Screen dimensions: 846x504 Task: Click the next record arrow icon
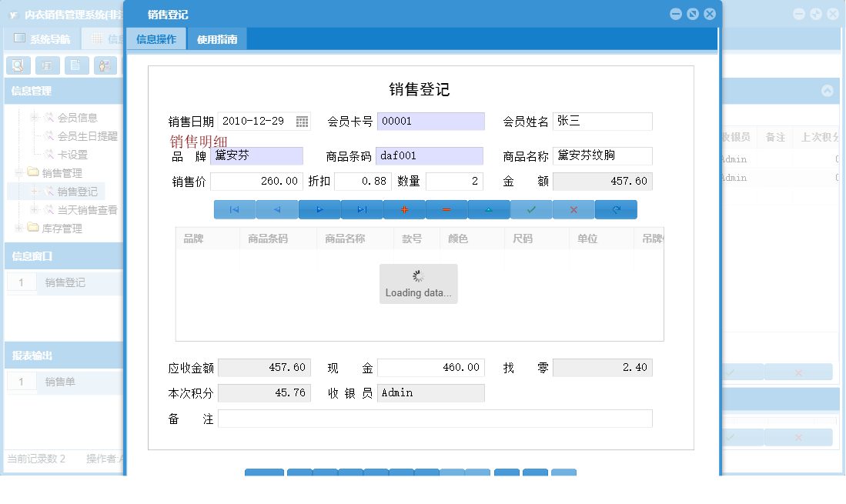319,209
